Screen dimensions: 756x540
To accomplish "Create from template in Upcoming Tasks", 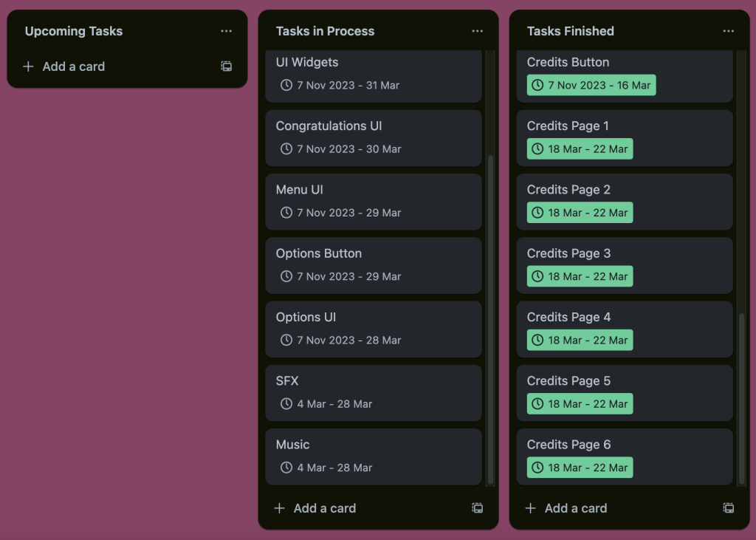I will [227, 66].
